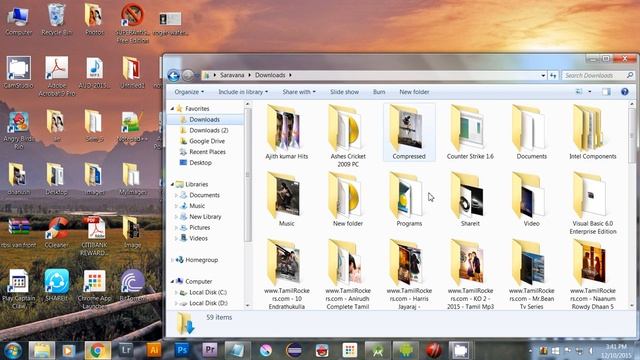Click the change view icon
The height and width of the screenshot is (360, 640).
[x=579, y=92]
